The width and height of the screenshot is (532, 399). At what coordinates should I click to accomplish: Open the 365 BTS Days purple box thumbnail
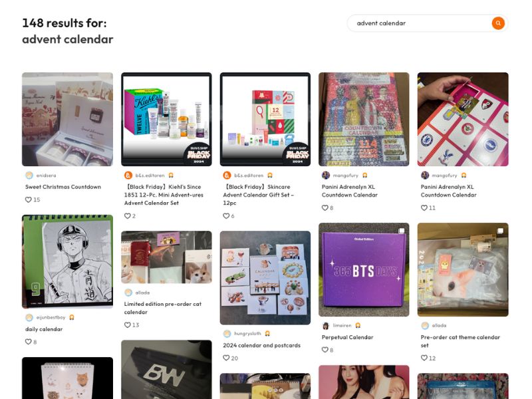coord(364,270)
